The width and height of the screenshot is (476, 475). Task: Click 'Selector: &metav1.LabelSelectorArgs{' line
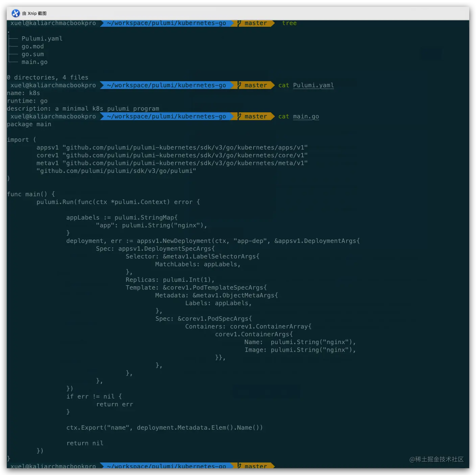tap(193, 256)
